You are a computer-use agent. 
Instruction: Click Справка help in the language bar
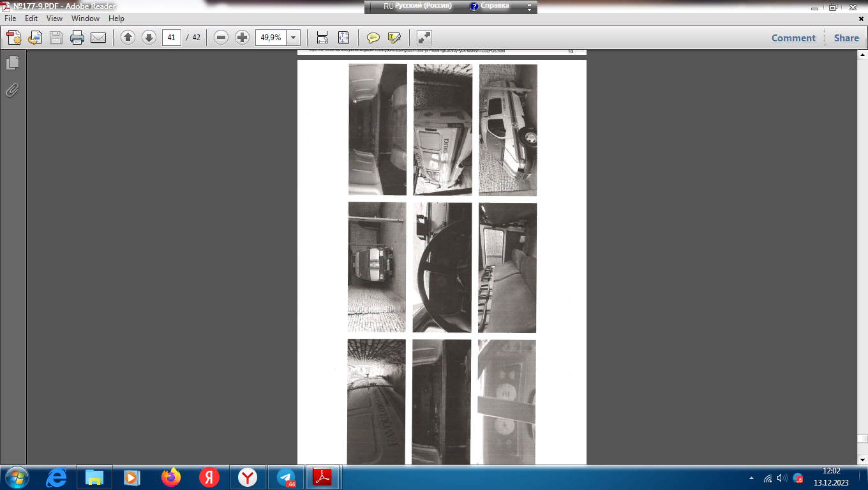490,6
